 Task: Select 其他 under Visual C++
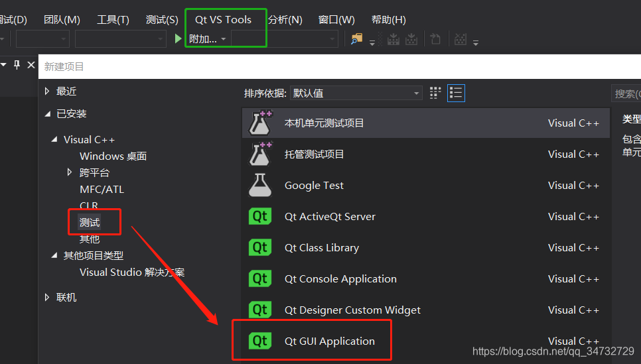coord(90,239)
